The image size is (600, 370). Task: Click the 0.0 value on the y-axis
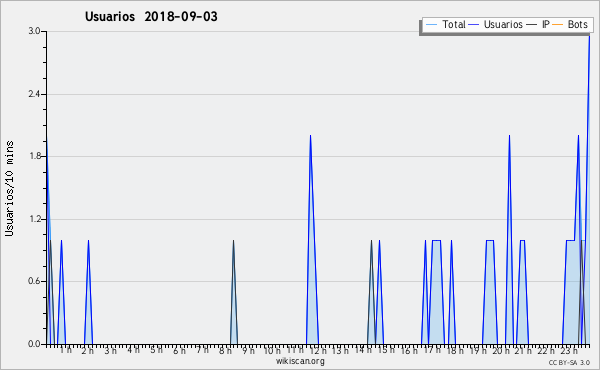(34, 344)
